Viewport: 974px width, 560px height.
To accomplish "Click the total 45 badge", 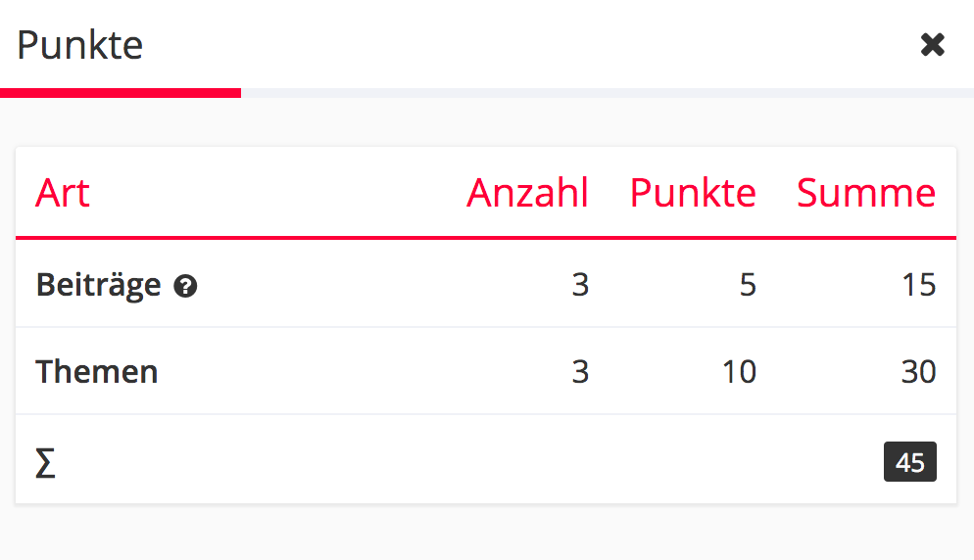I will coord(909,462).
